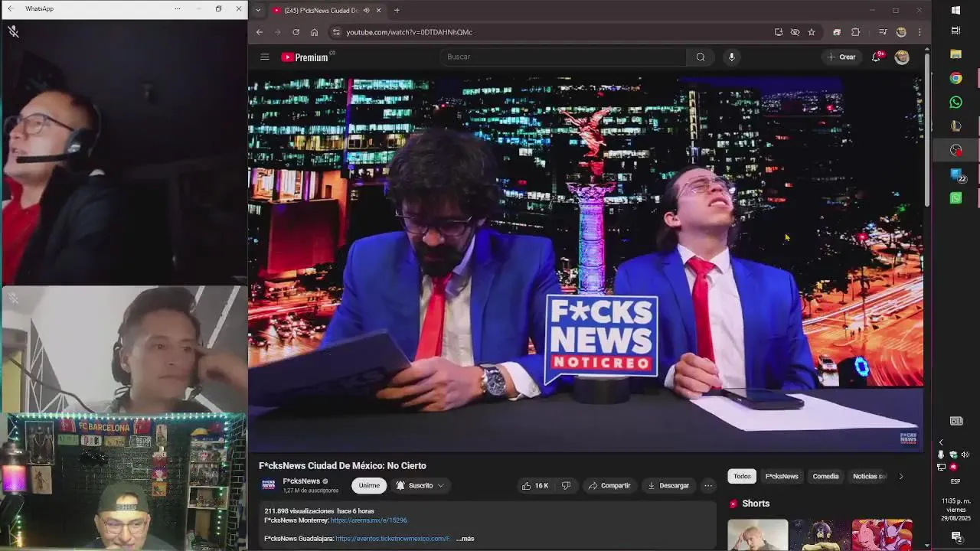Viewport: 980px width, 551px height.
Task: Click the address bar URL
Action: [409, 32]
